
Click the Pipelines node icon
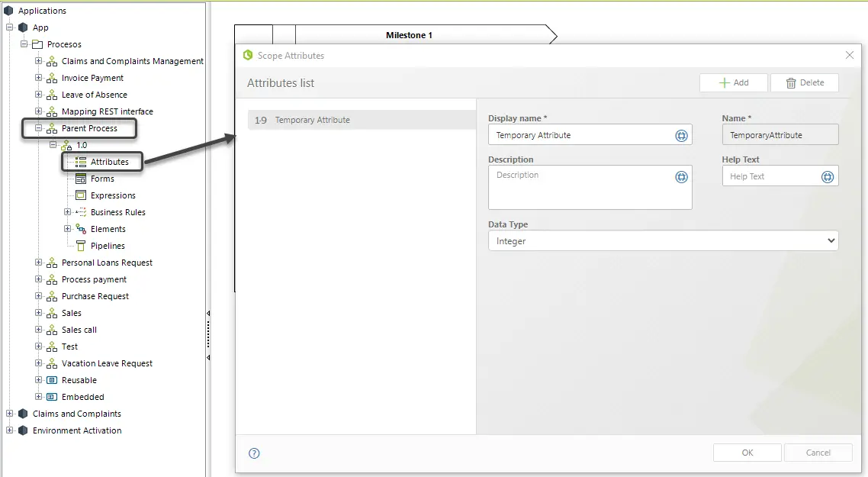pyautogui.click(x=81, y=246)
